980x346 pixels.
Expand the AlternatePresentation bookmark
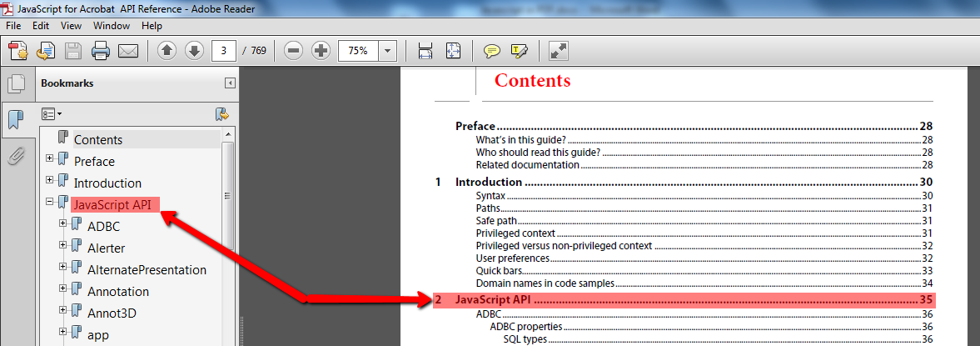[62, 267]
